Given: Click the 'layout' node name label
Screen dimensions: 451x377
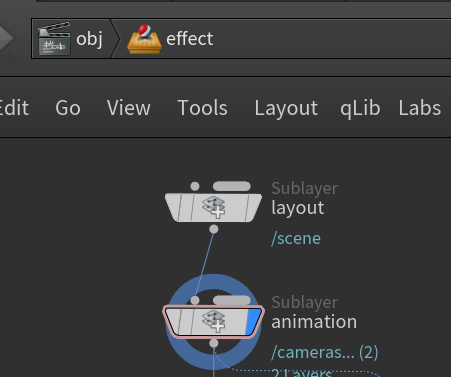Looking at the screenshot, I should 298,208.
